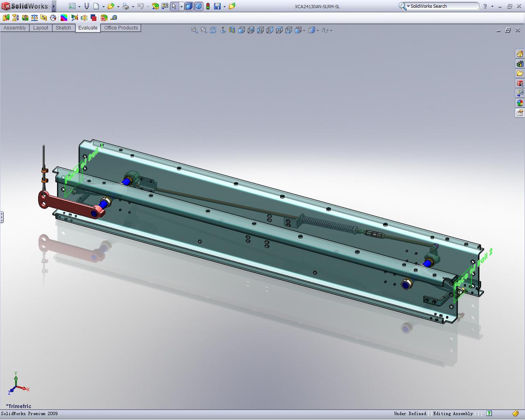Click the Rotate View icon
Screen dimensions: 525x420
[x=213, y=30]
